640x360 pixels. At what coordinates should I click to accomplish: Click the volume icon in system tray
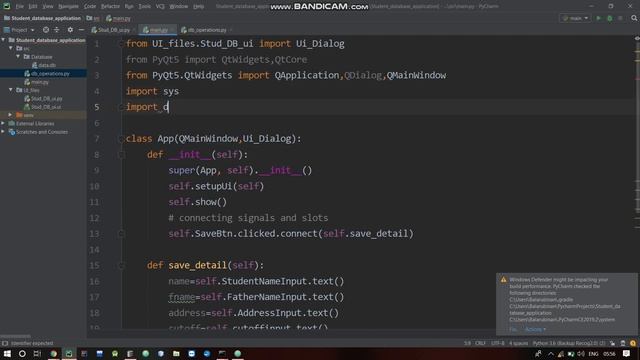pyautogui.click(x=581, y=353)
